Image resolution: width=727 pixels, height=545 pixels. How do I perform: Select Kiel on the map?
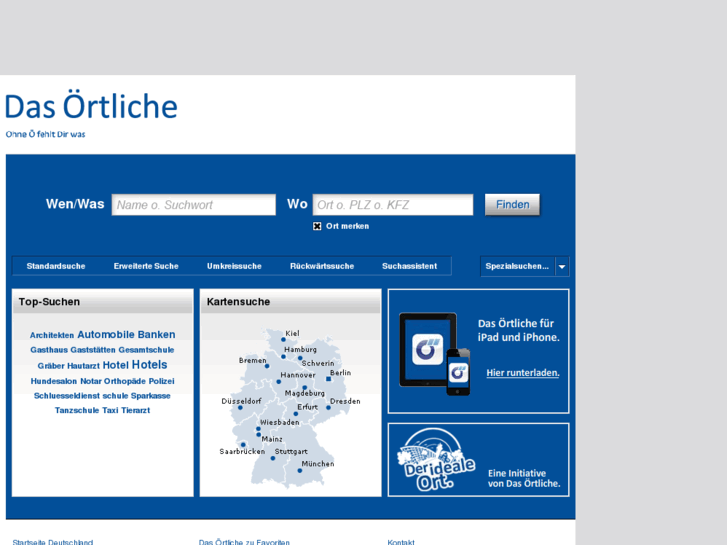(292, 333)
